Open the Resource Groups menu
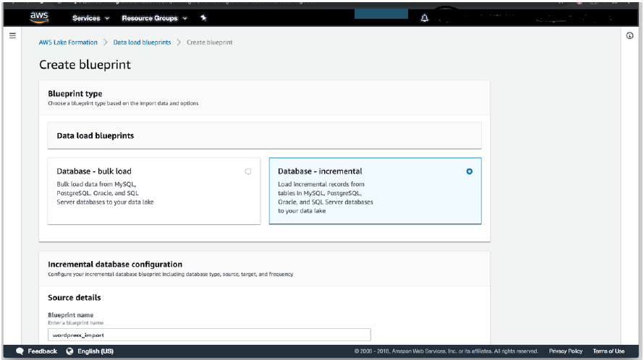The height and width of the screenshot is (360, 644). tap(154, 18)
